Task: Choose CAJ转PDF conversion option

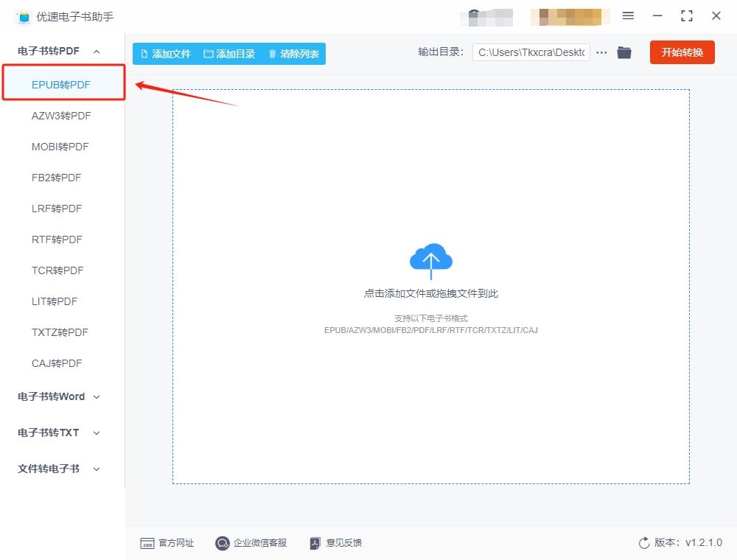Action: [x=57, y=363]
